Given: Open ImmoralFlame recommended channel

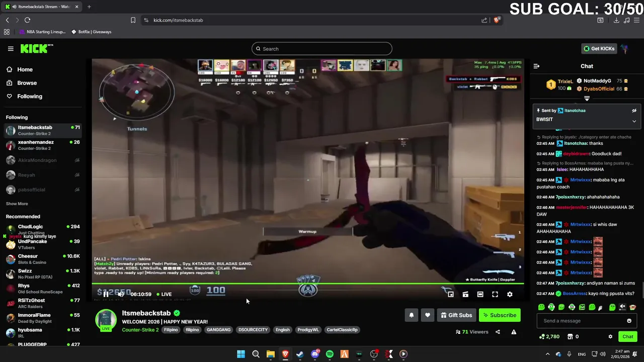Looking at the screenshot, I should 43,318.
